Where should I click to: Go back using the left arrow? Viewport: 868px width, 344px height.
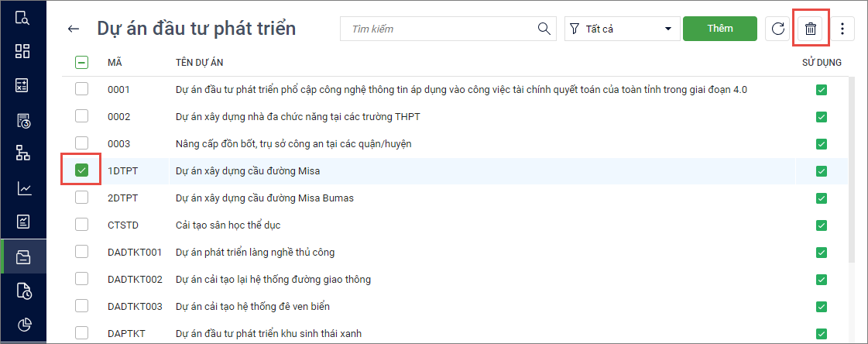74,29
